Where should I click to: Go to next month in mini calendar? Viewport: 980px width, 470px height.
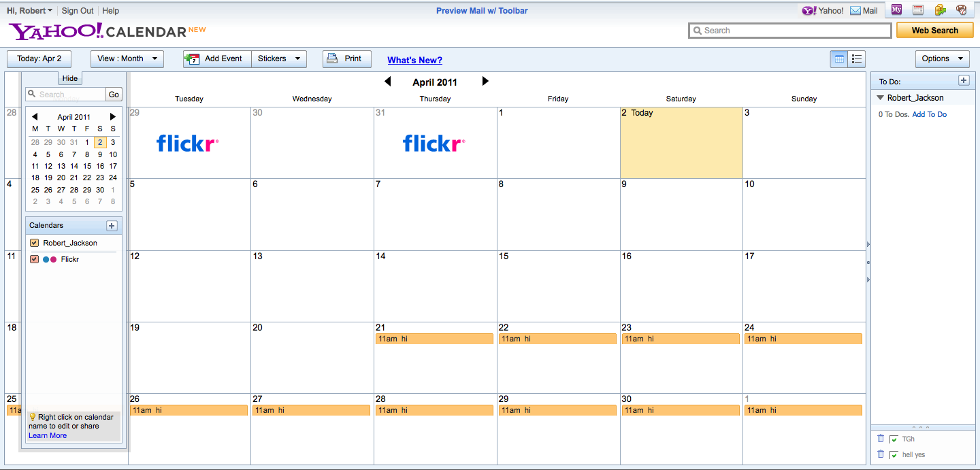tap(113, 117)
